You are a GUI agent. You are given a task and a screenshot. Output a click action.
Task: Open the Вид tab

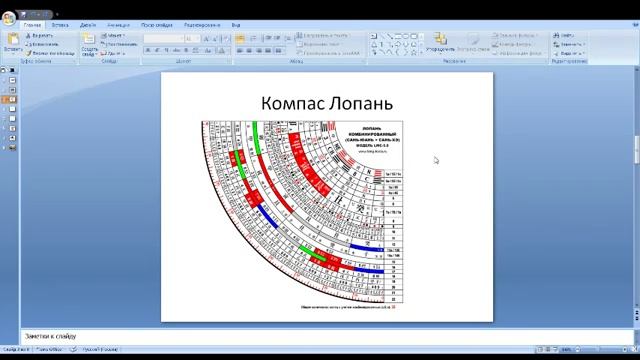[236, 25]
